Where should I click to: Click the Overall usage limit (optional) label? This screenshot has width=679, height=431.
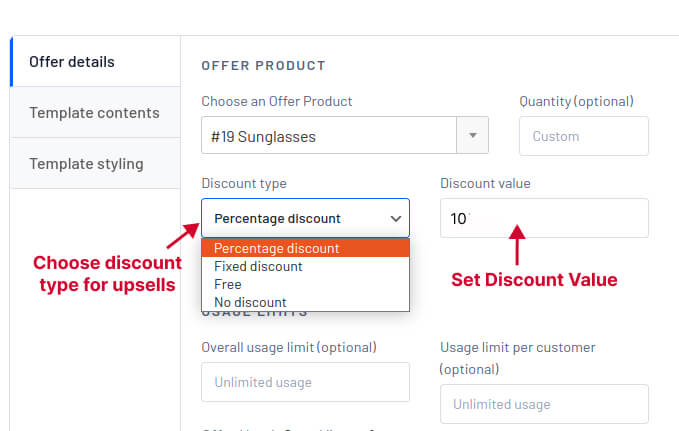pos(289,347)
